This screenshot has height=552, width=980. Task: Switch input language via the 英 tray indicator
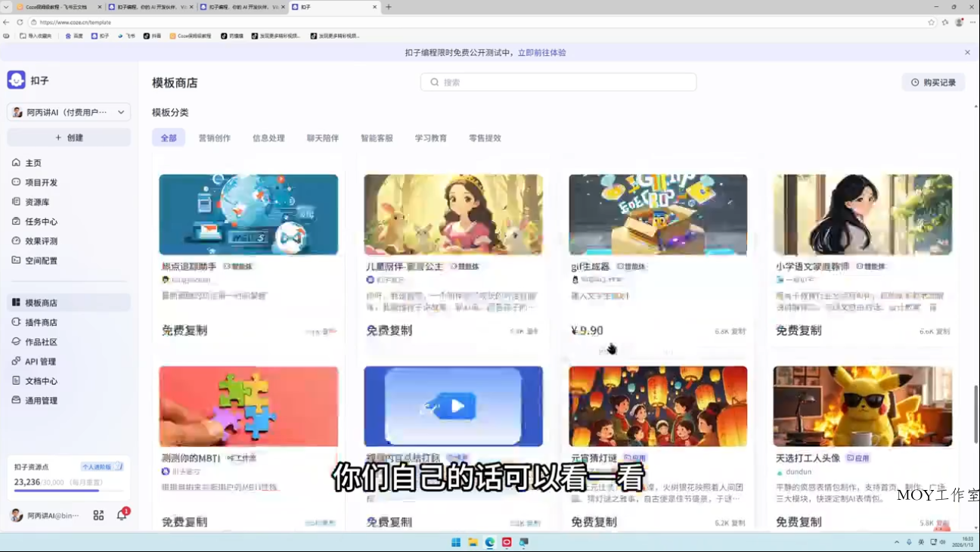point(921,542)
